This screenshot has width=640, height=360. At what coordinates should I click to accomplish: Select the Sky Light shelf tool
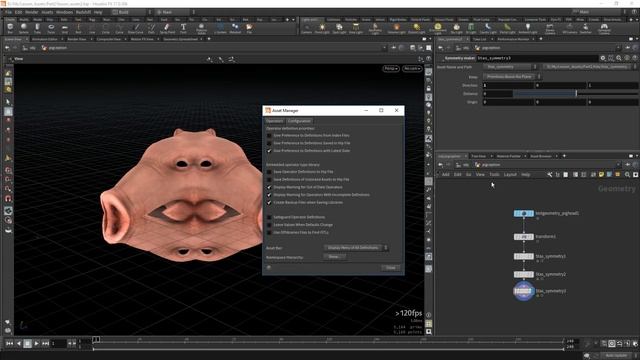pos(456,28)
